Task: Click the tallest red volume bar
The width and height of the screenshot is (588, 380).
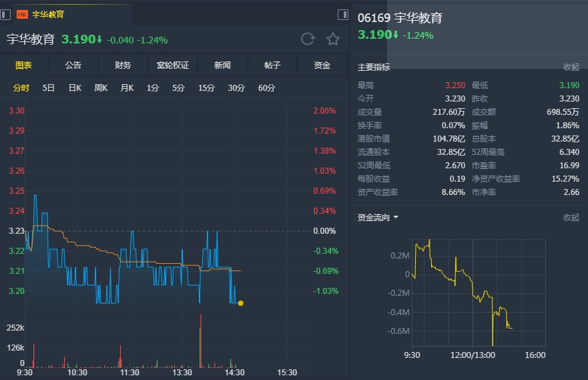Action: pyautogui.click(x=200, y=342)
